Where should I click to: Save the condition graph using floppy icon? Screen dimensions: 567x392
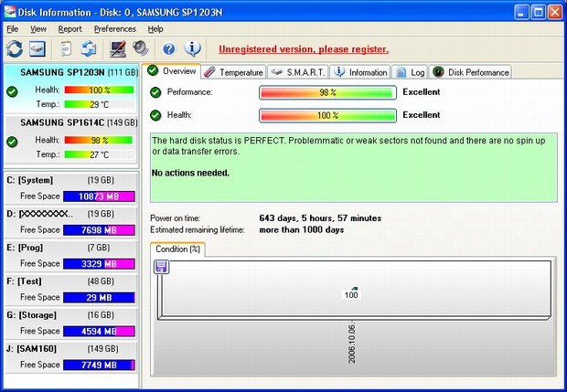coord(162,267)
